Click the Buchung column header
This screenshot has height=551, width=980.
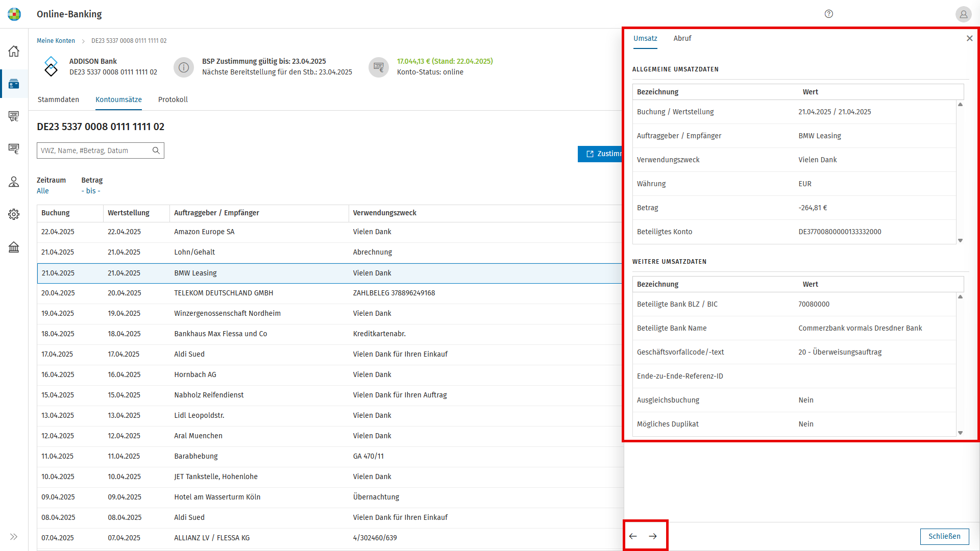tap(70, 213)
